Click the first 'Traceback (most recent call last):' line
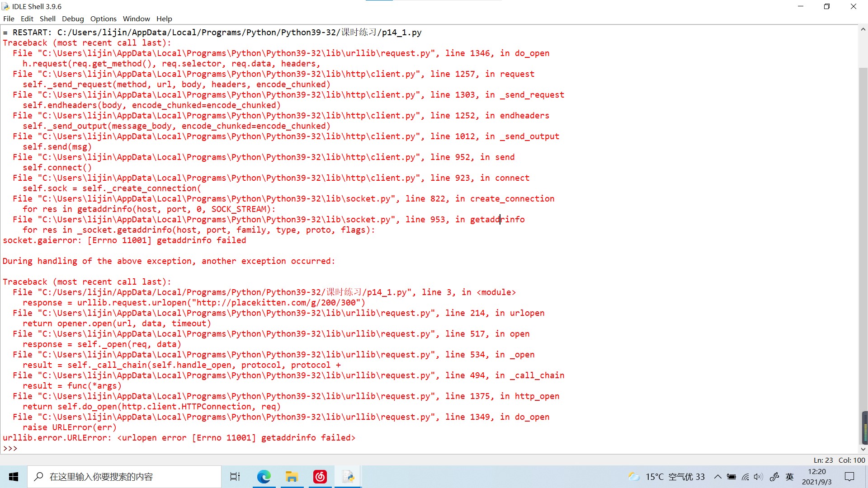This screenshot has width=868, height=488. coord(87,43)
